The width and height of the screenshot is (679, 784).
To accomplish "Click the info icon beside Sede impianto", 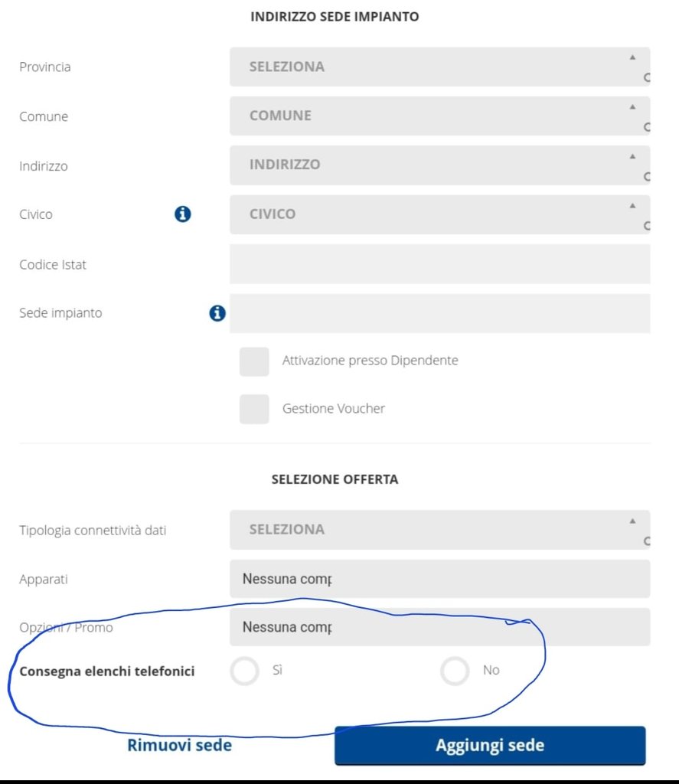I will coord(217,313).
